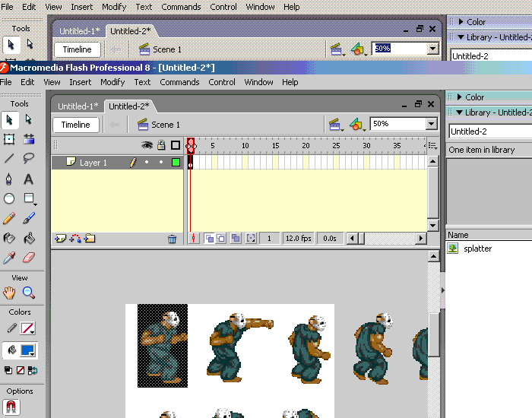This screenshot has height=418, width=532.
Task: Select the Pencil tool
Action: [x=9, y=218]
